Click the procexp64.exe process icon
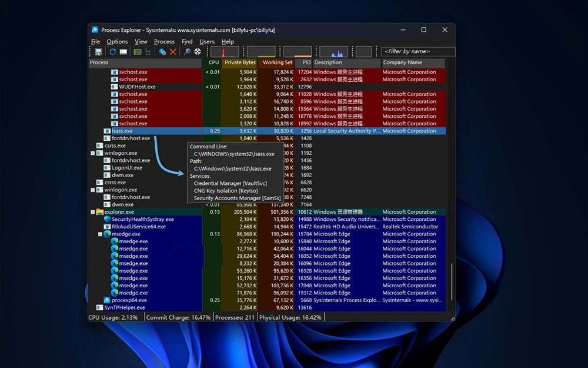 pos(107,300)
